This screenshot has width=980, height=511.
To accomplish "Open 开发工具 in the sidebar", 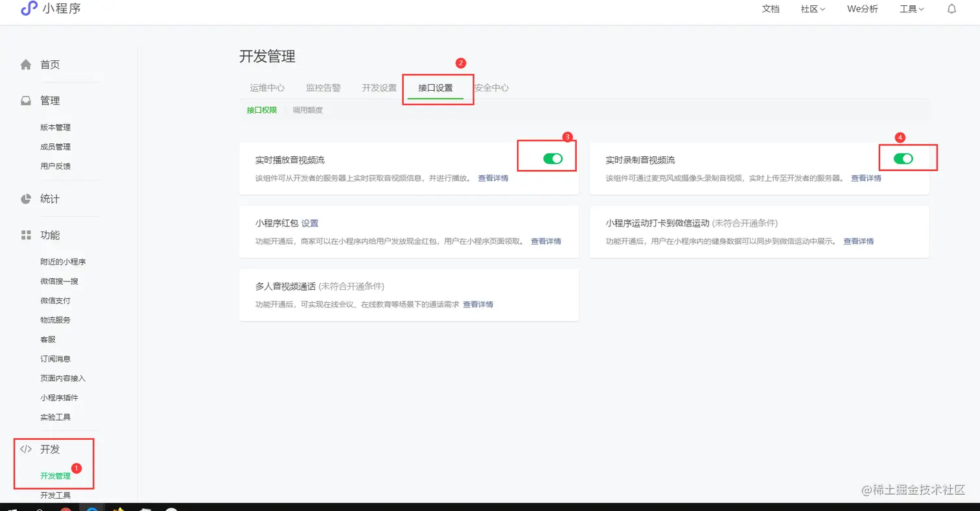I will 55,495.
